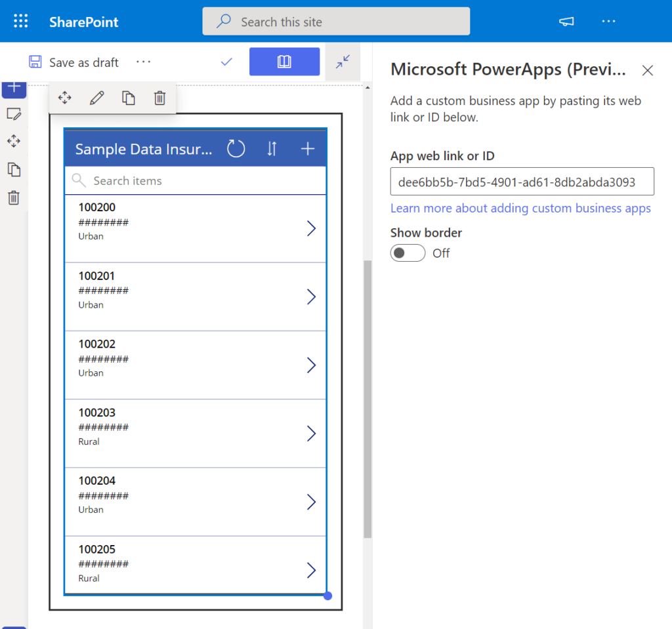Click the search magnifier icon in the app
672x629 pixels.
point(79,180)
